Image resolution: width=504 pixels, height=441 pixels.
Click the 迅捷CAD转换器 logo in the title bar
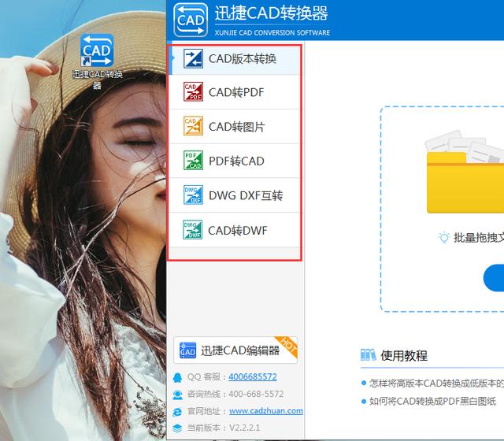(191, 20)
